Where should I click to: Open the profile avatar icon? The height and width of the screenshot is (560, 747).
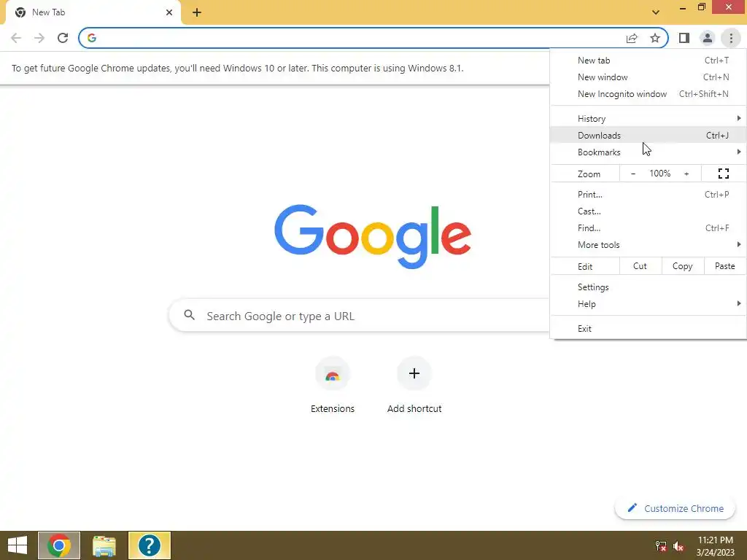point(708,38)
